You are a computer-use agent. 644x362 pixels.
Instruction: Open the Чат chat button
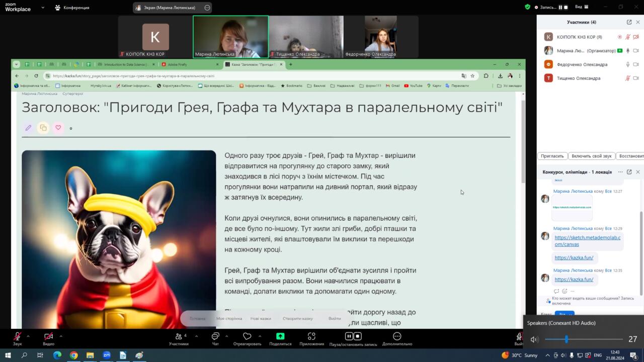pyautogui.click(x=215, y=338)
